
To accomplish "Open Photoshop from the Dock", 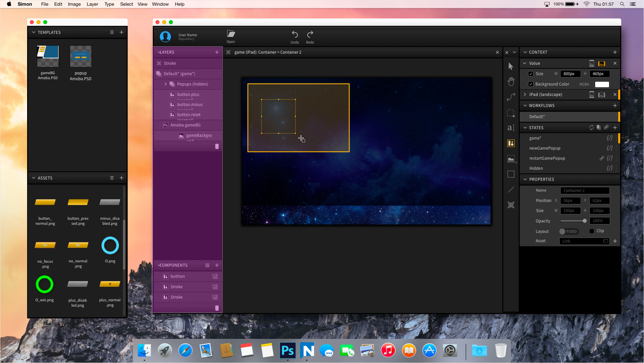I will 287,350.
